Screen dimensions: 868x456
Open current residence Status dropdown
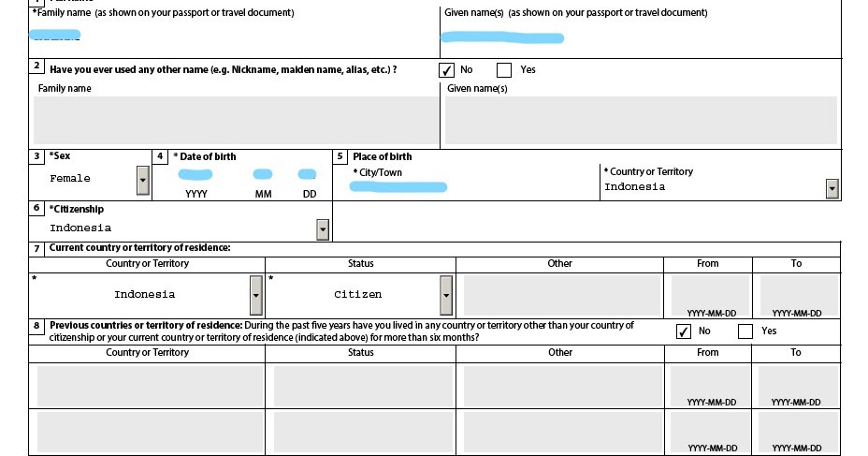[446, 295]
